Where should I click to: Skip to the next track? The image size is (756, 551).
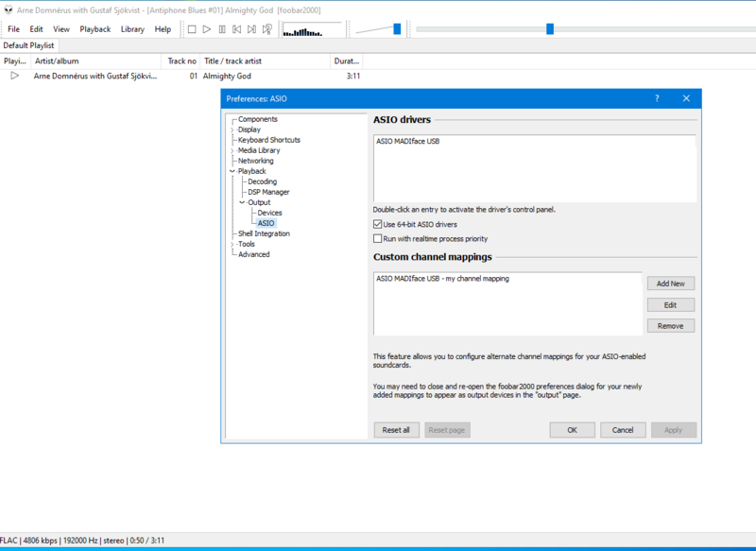(252, 29)
